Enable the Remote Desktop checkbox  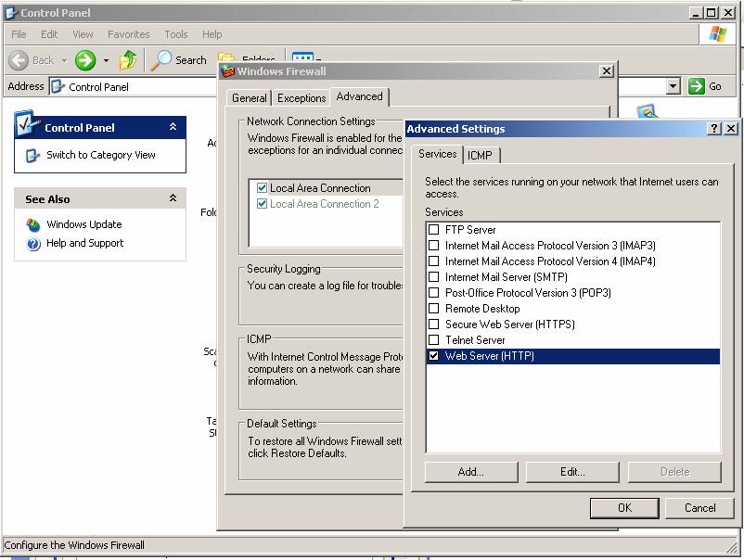pyautogui.click(x=433, y=308)
